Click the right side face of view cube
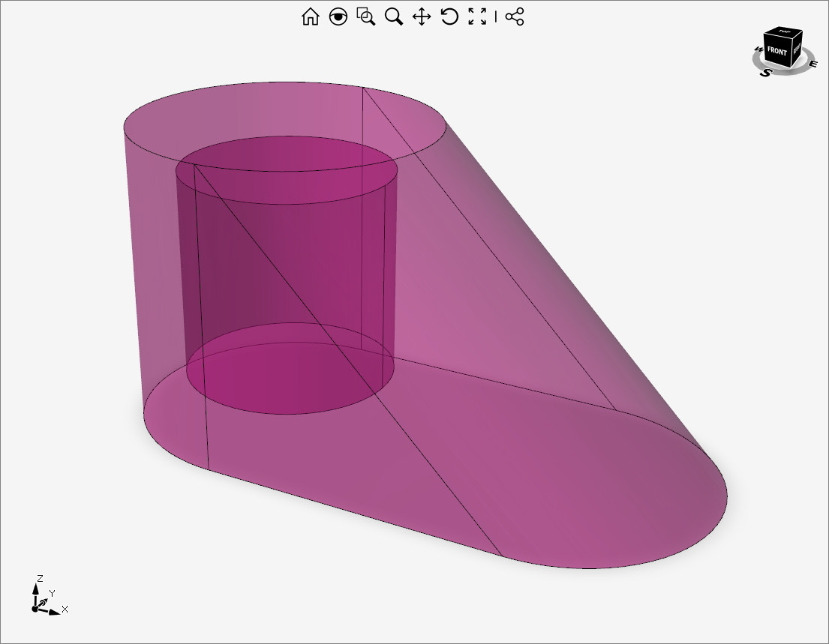Viewport: 829px width, 644px height. pos(797,48)
